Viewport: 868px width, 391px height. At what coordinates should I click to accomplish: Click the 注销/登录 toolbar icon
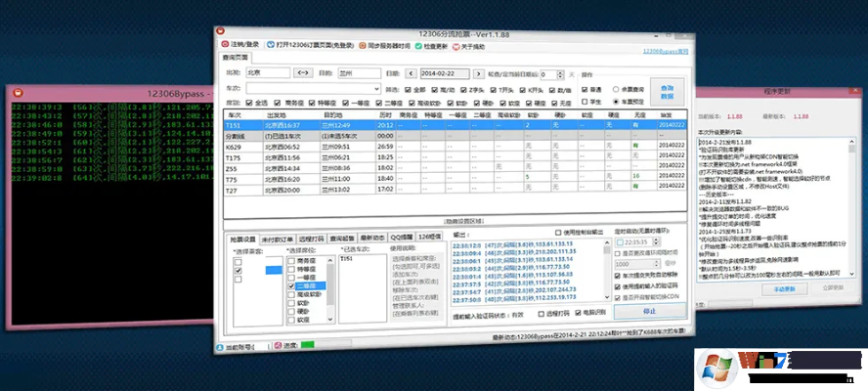click(x=225, y=44)
